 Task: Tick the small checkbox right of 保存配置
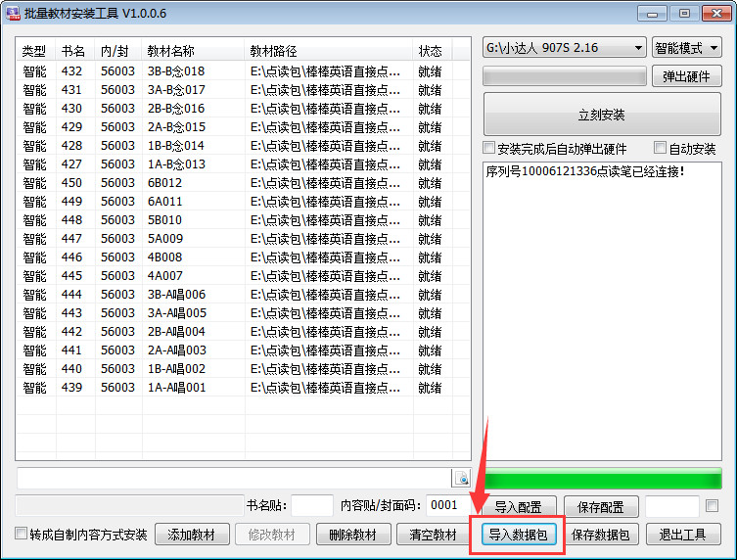(x=712, y=506)
